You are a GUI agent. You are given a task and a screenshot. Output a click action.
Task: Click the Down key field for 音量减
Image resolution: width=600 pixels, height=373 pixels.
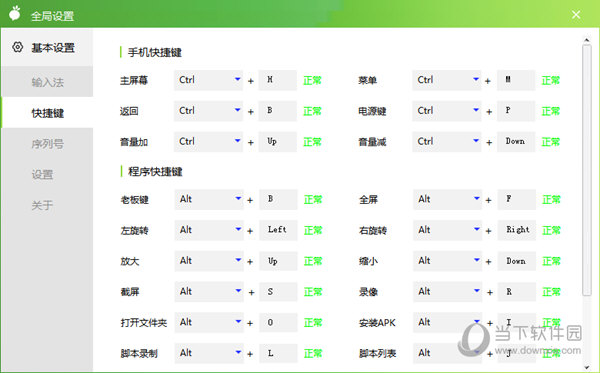coord(516,142)
